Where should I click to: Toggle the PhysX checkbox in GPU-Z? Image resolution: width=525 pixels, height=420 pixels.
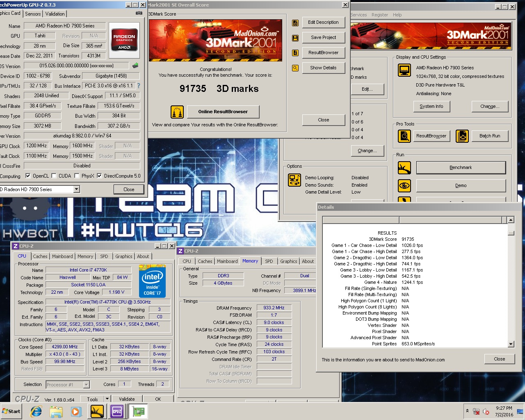coord(77,176)
